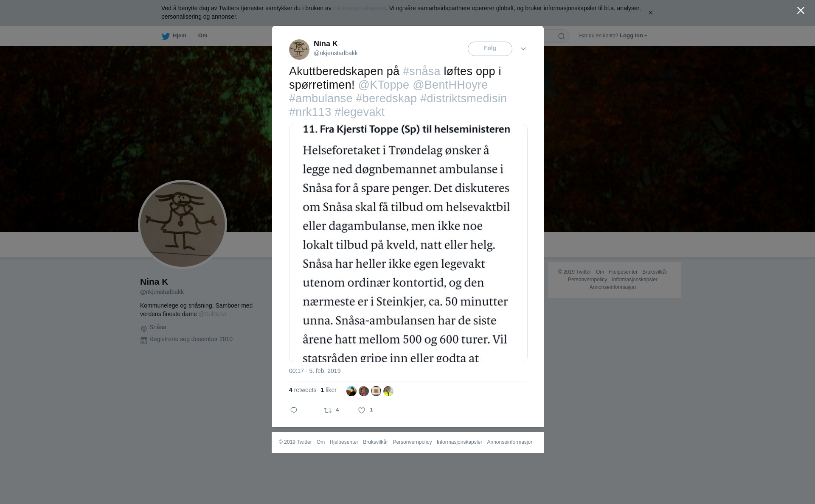
Task: Dismiss the cookie notice with the small X
Action: (x=650, y=13)
